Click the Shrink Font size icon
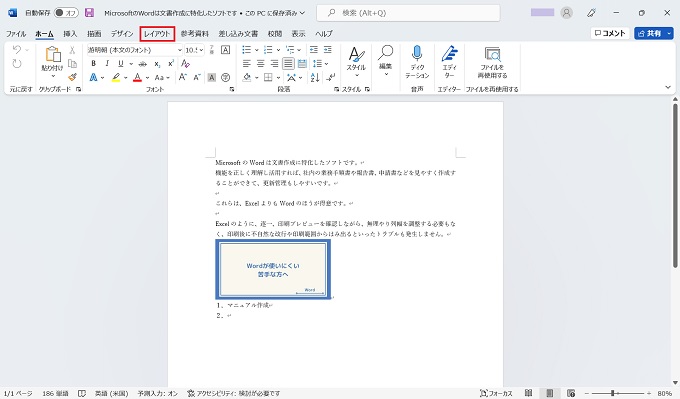The height and width of the screenshot is (399, 680). point(197,77)
